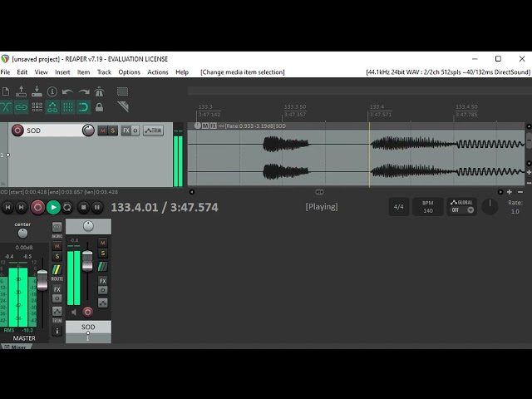This screenshot has width=532, height=399.
Task: Click the BPM 140 tempo field
Action: [428, 207]
